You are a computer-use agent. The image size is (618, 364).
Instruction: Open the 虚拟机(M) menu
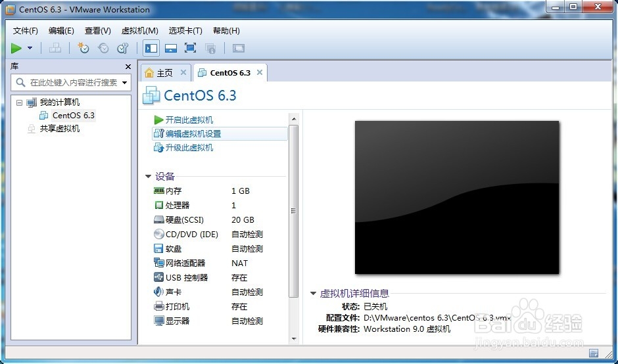pos(139,31)
